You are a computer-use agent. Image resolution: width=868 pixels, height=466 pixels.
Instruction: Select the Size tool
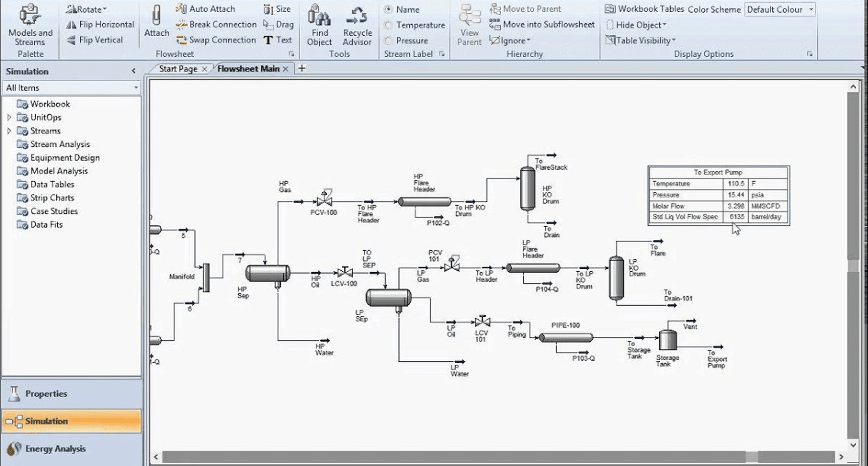tap(277, 9)
